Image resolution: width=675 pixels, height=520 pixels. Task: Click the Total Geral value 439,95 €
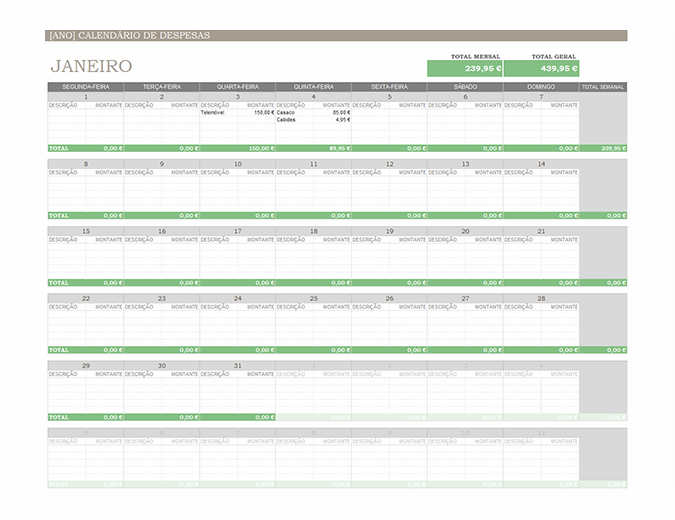[x=541, y=69]
